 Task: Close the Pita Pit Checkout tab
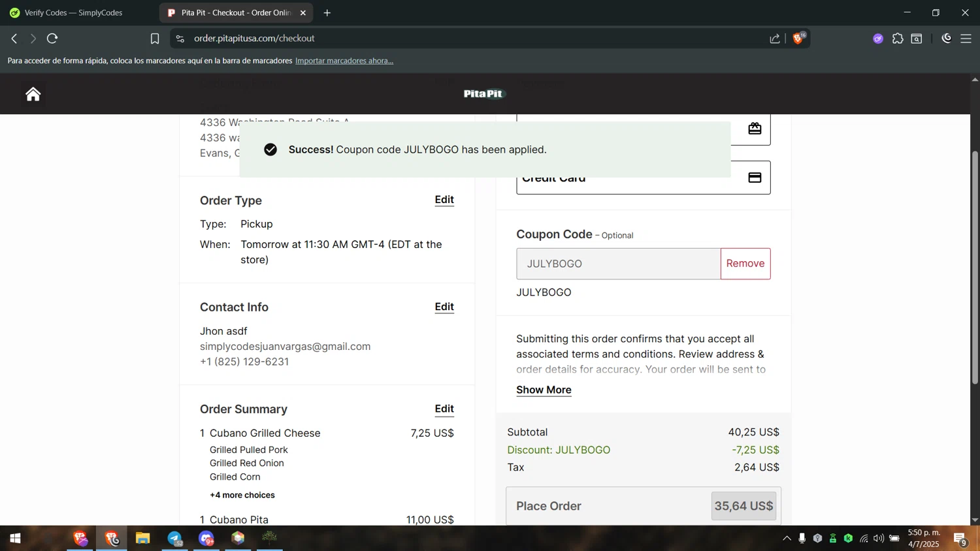click(x=303, y=12)
